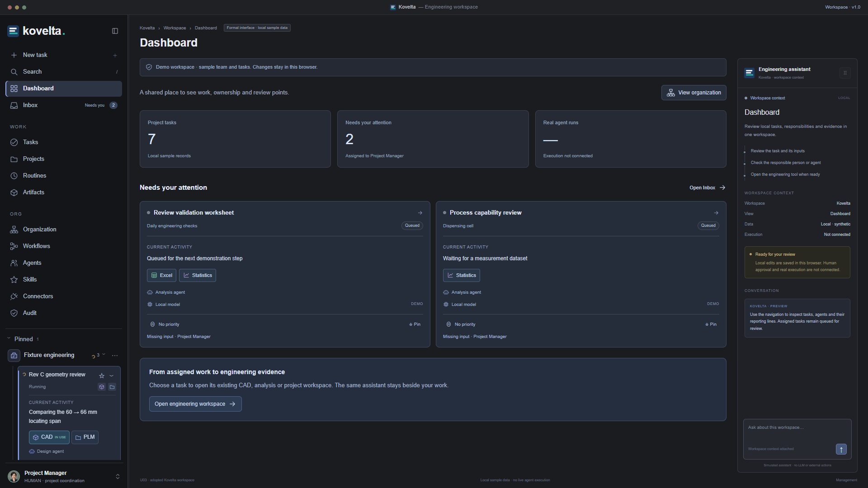Open the Process capability review arrow
868x488 pixels.
click(x=716, y=213)
